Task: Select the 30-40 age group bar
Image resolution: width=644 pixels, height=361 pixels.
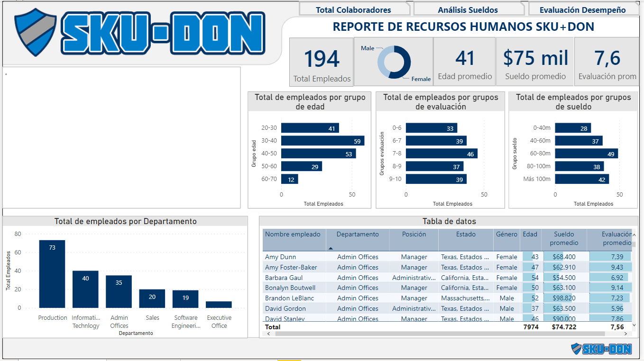Action: (322, 141)
